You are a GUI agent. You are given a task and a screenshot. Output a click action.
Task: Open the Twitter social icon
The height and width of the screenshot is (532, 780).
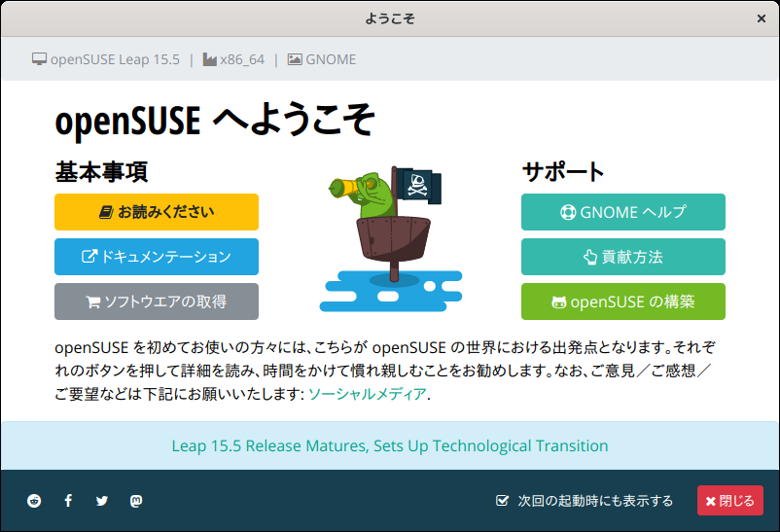coord(102,501)
